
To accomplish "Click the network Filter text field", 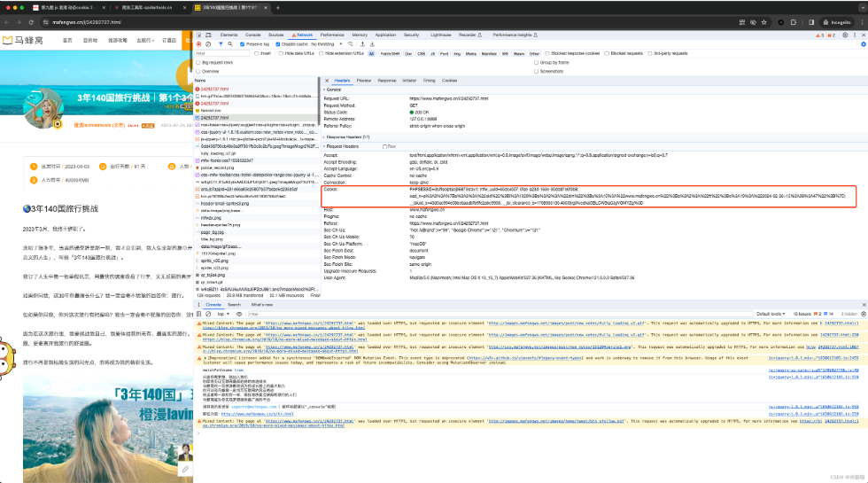I will [221, 53].
